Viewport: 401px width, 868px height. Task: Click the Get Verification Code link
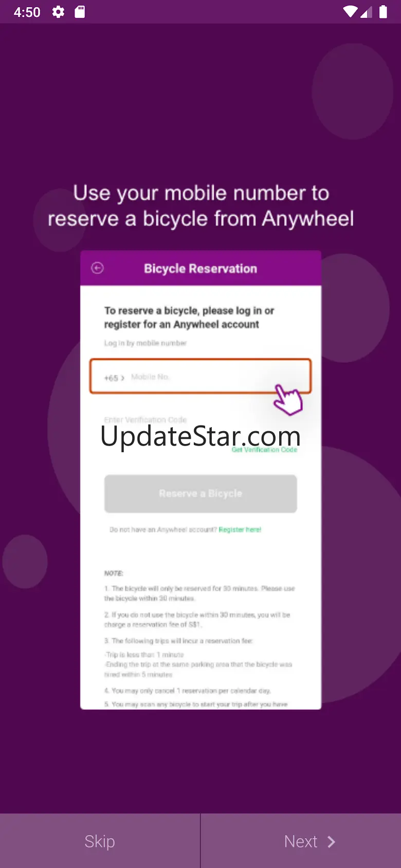point(264,450)
